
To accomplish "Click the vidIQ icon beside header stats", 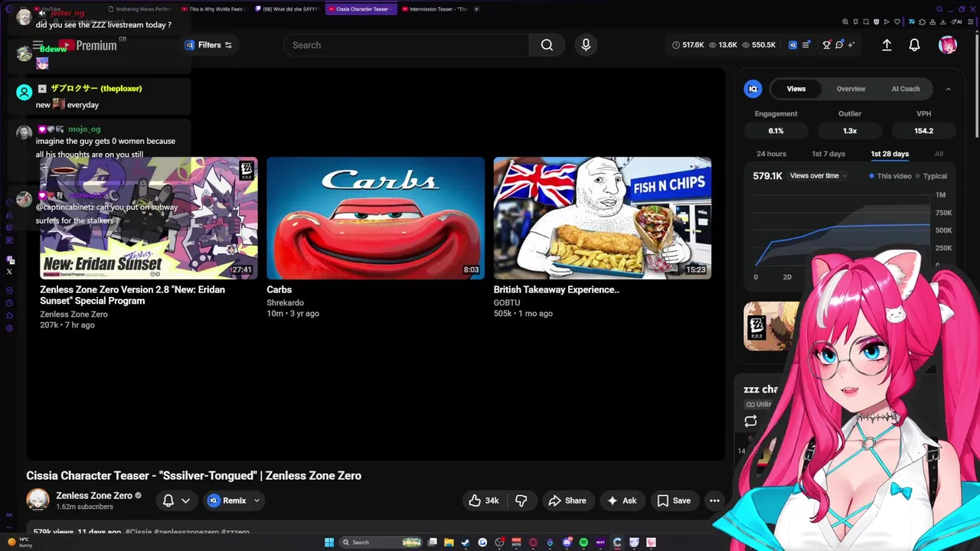I will [792, 45].
